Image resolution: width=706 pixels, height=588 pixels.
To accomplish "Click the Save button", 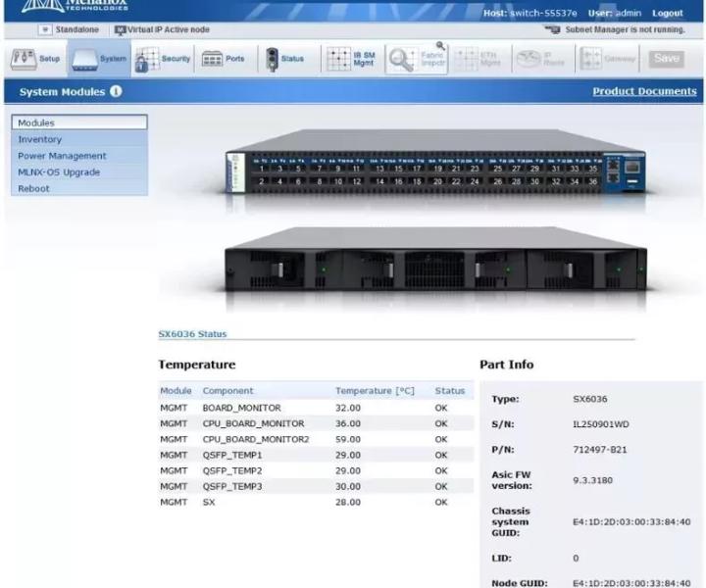I will 667,59.
